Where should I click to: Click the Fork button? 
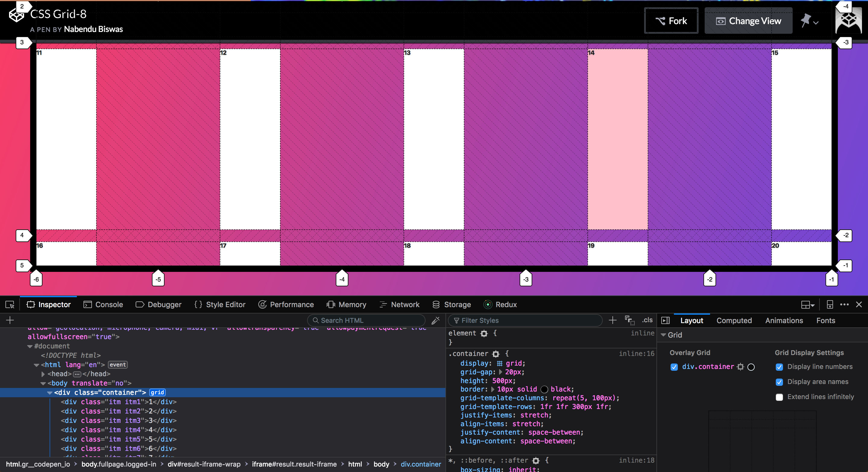pyautogui.click(x=671, y=21)
